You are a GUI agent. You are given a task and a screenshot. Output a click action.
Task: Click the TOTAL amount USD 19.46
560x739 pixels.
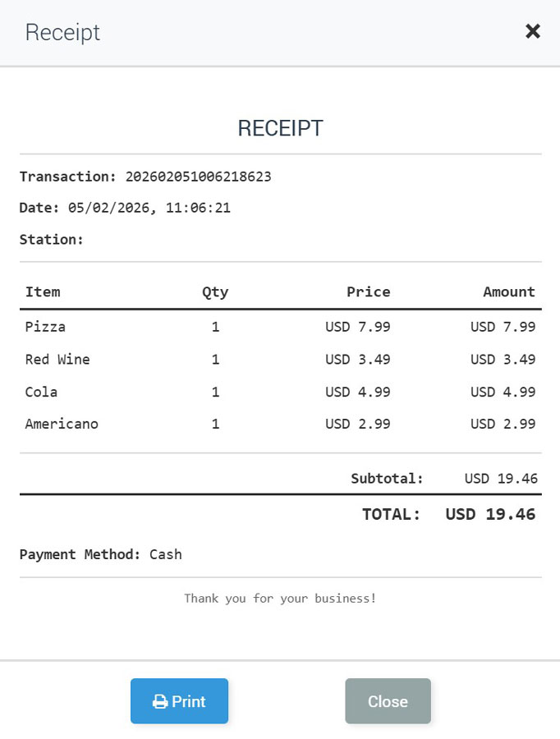(490, 515)
